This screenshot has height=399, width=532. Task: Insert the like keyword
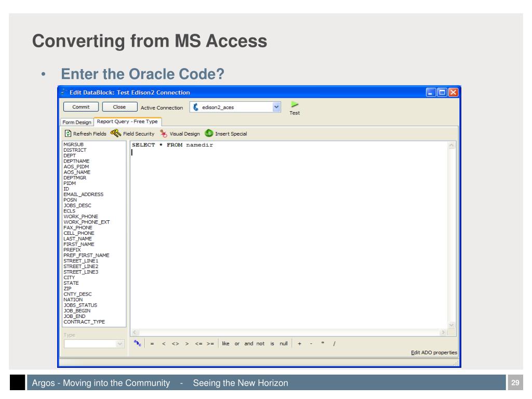pyautogui.click(x=225, y=343)
